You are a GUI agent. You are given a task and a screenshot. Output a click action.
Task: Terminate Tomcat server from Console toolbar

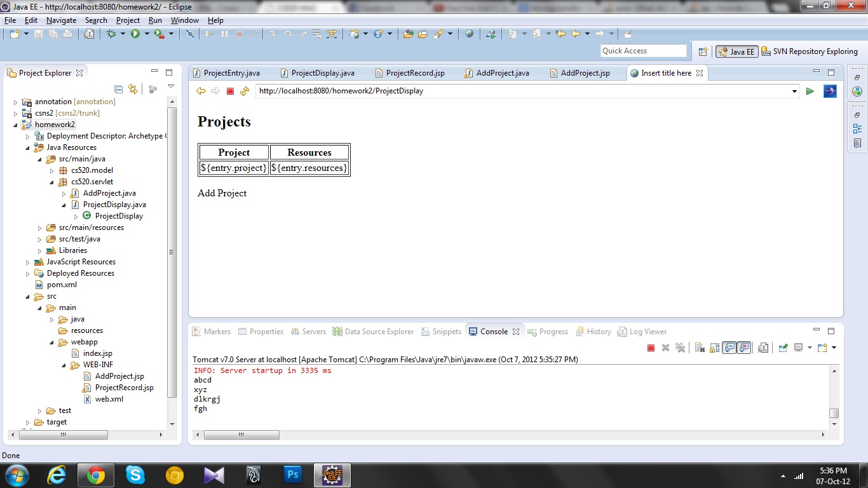click(651, 348)
